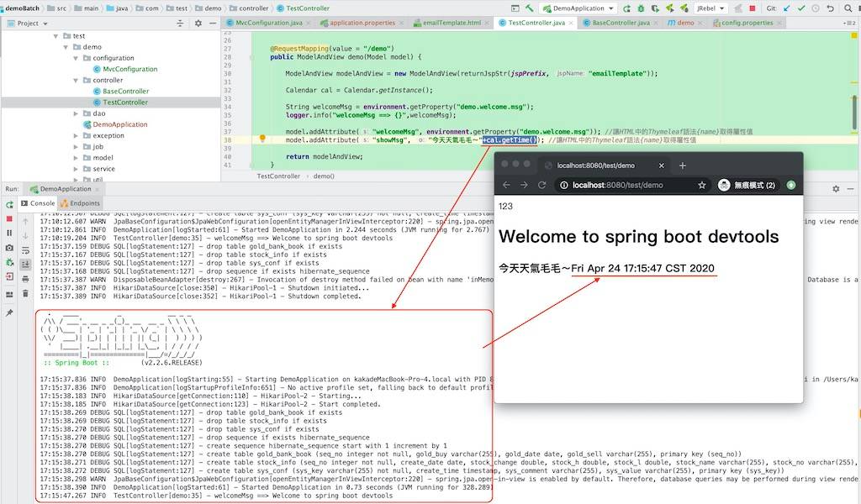This screenshot has width=861, height=504.
Task: Click the Debug with JRebel rocket icon
Action: click(684, 8)
